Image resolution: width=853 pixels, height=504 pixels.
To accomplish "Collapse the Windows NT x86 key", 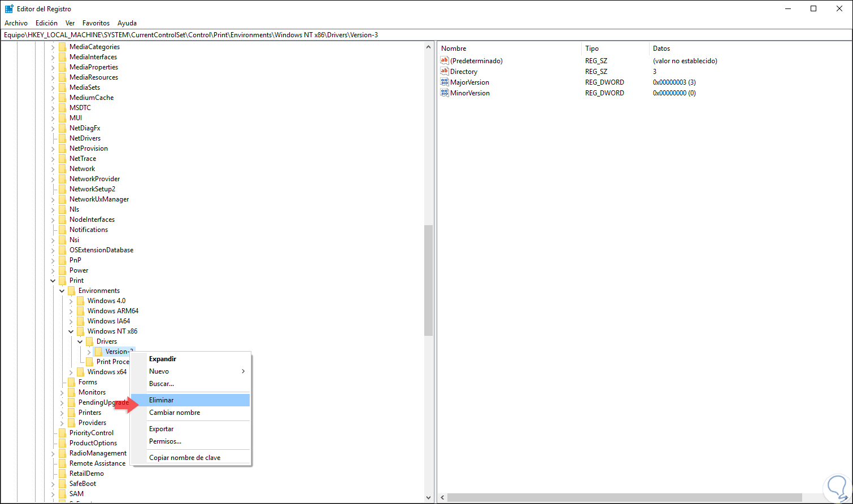I will 71,331.
